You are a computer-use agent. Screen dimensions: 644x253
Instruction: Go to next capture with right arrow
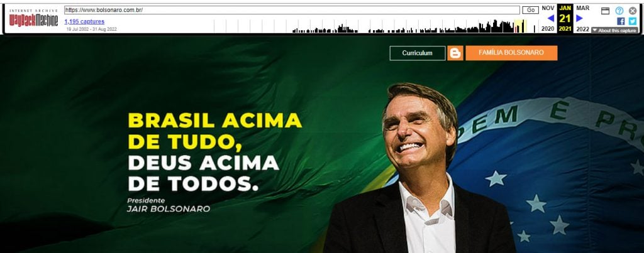tap(579, 18)
